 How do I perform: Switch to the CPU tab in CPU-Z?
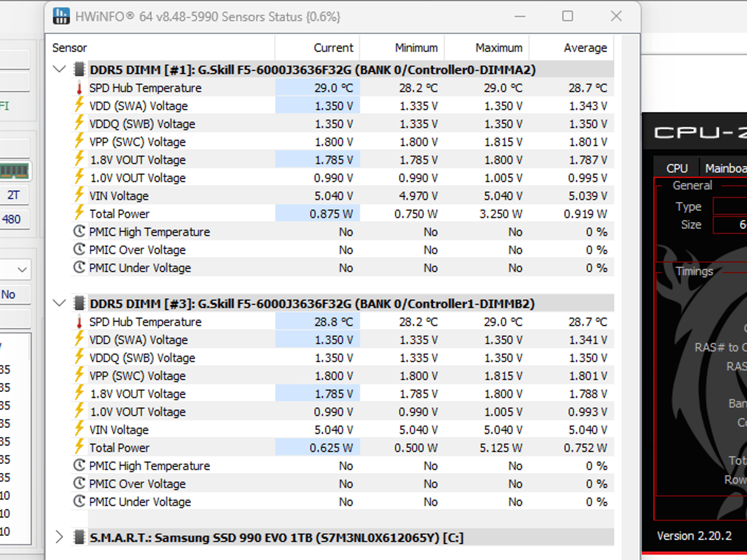click(x=677, y=168)
